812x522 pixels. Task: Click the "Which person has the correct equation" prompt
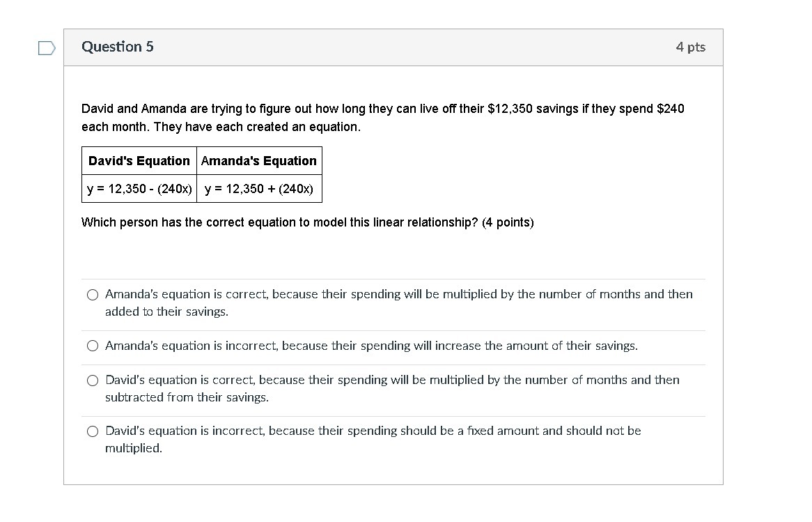(x=280, y=222)
